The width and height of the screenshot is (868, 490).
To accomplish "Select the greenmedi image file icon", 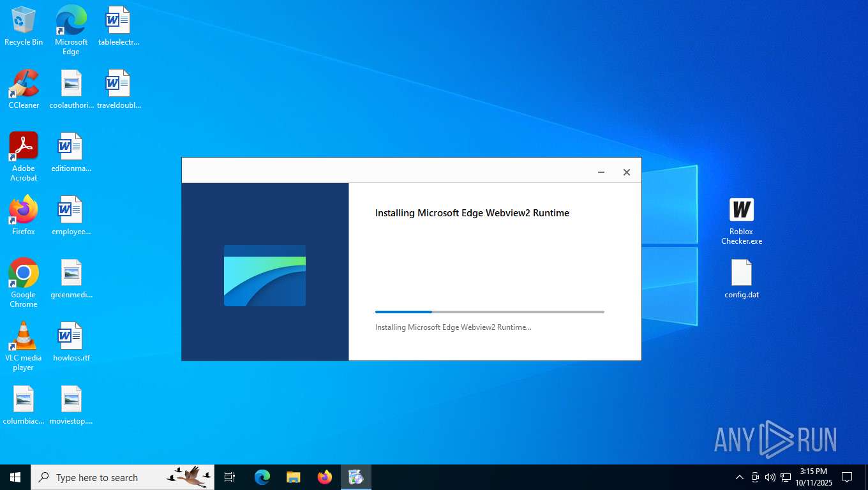I will [71, 279].
